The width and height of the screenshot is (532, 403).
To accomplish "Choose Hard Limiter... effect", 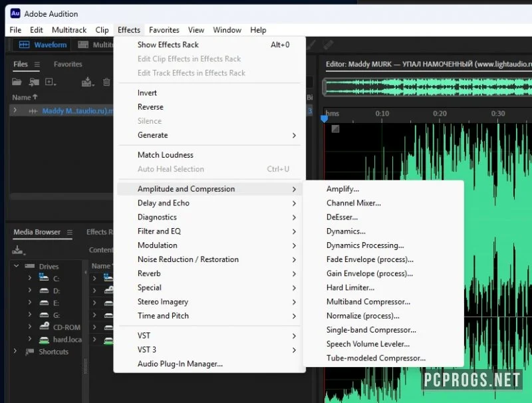I will point(384,288).
